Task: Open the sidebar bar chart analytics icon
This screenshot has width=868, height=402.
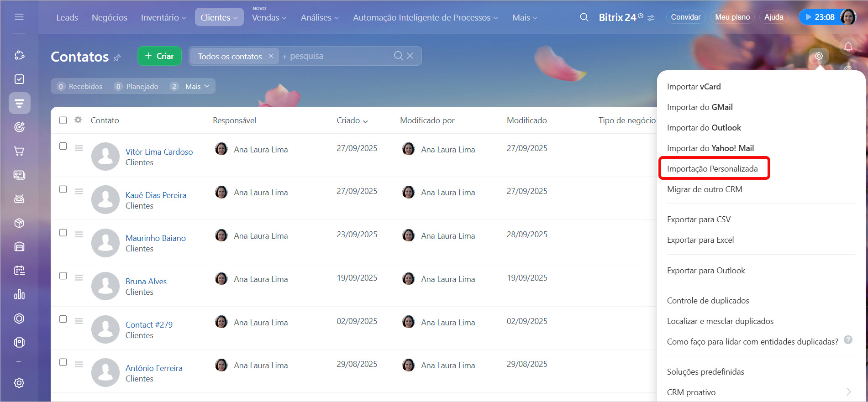Action: [19, 294]
